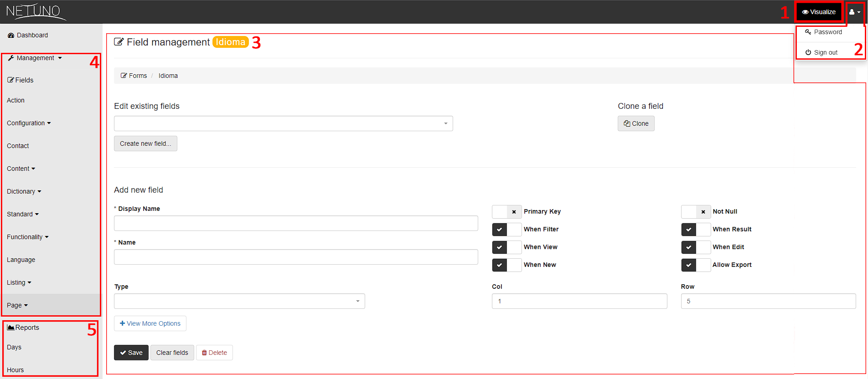Screen dimensions: 868x379
Task: Click the plus icon on View More Options
Action: 122,323
